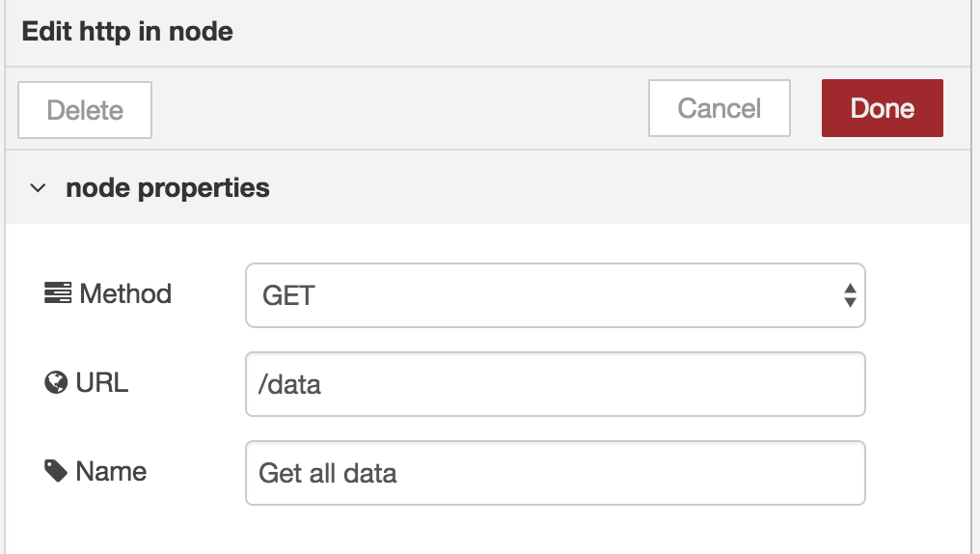This screenshot has width=980, height=554.
Task: Focus the URL input field
Action: [x=555, y=384]
